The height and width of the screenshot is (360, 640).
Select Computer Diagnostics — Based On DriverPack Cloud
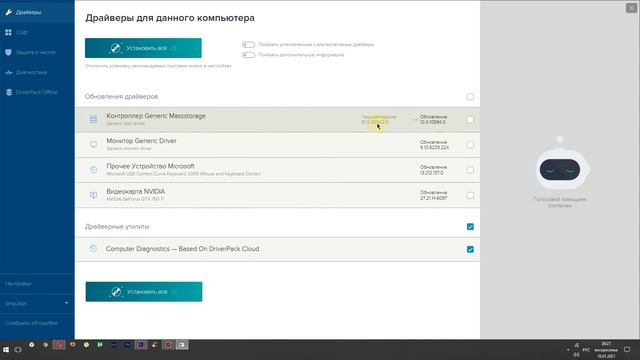pos(182,249)
